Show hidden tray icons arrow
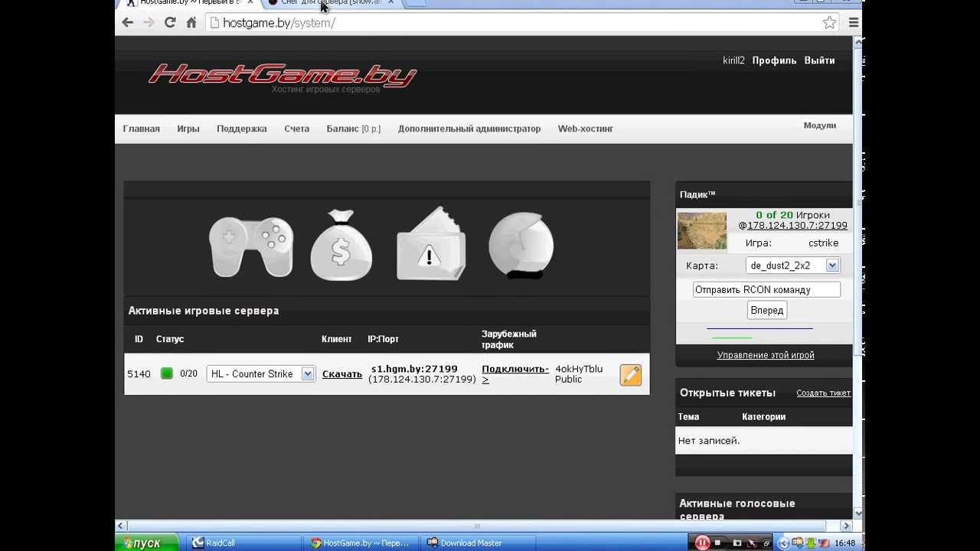 tap(783, 543)
